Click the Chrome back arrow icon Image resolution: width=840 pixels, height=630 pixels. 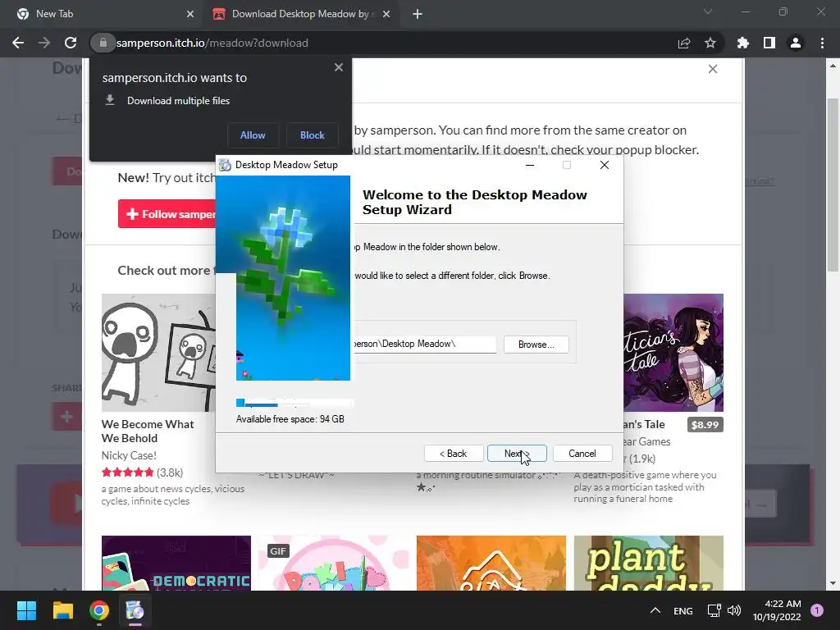click(x=18, y=43)
